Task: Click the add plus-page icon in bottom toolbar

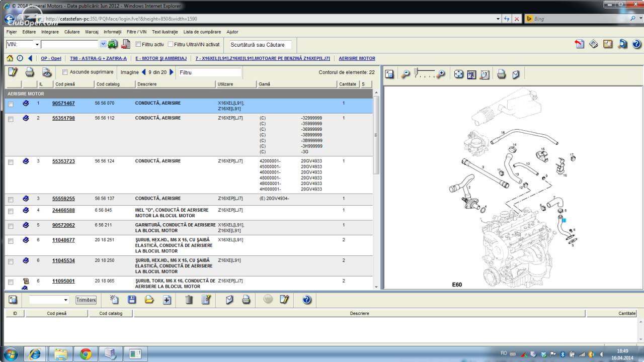Action: 167,300
